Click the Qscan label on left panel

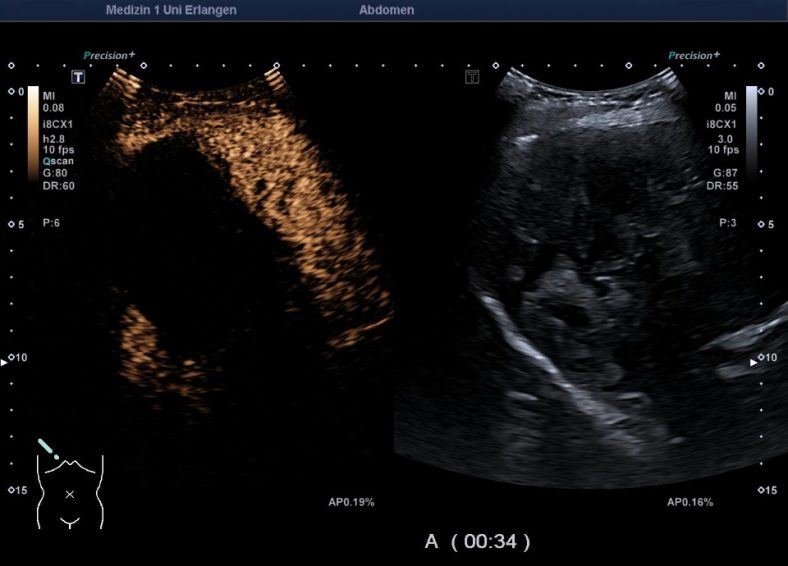click(x=58, y=161)
